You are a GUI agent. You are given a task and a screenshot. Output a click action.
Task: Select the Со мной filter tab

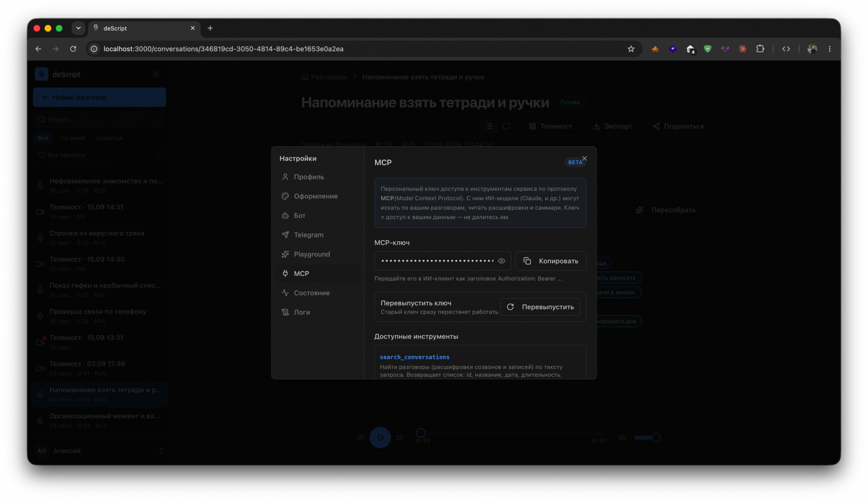coord(72,138)
